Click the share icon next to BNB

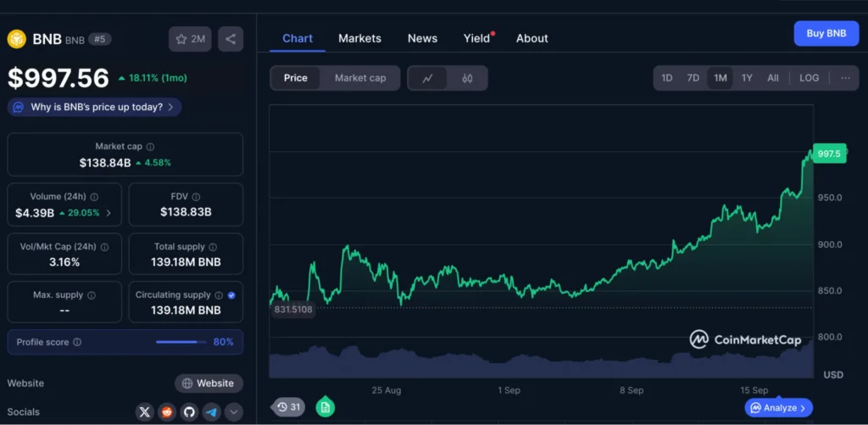point(231,39)
